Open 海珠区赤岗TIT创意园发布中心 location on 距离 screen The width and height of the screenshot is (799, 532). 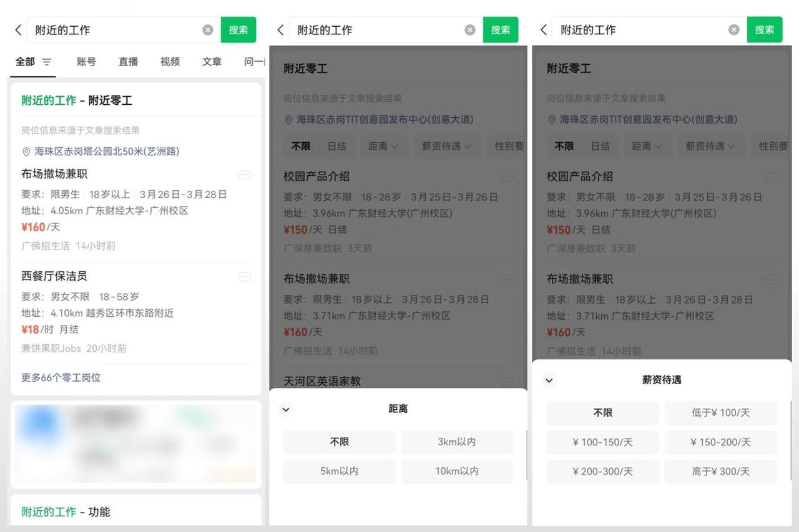tap(385, 119)
